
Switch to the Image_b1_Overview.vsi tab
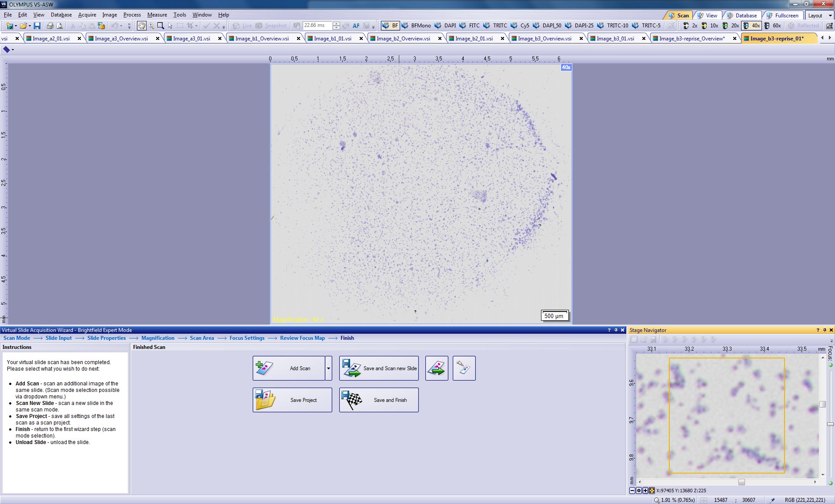tap(261, 39)
